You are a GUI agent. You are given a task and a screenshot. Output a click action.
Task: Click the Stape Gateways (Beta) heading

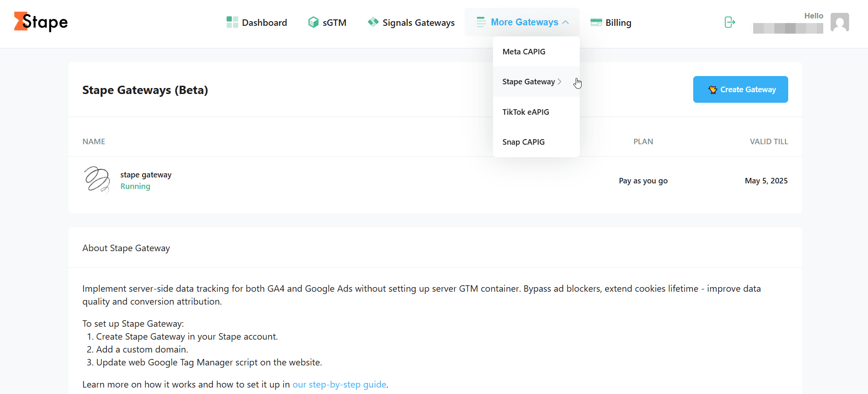click(145, 90)
